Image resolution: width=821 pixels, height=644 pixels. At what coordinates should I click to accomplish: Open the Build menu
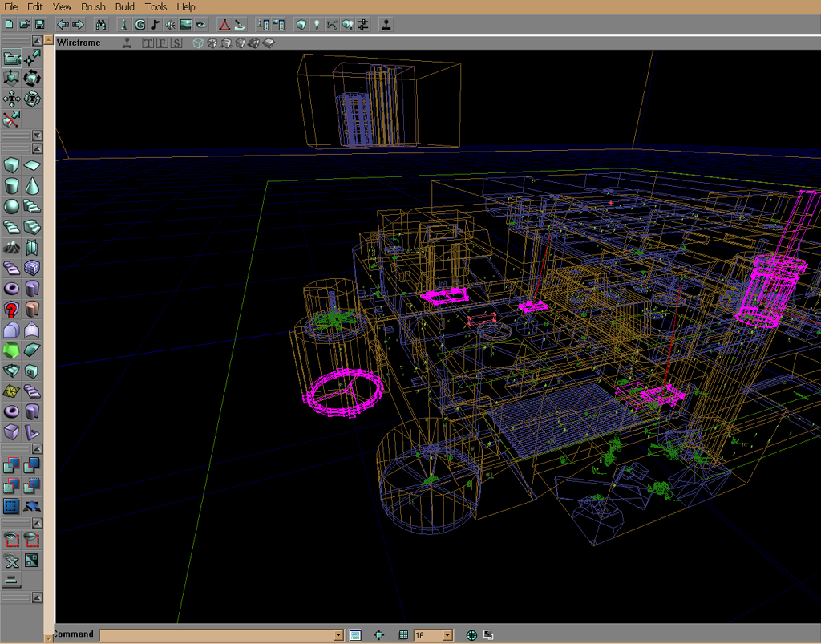coord(124,6)
